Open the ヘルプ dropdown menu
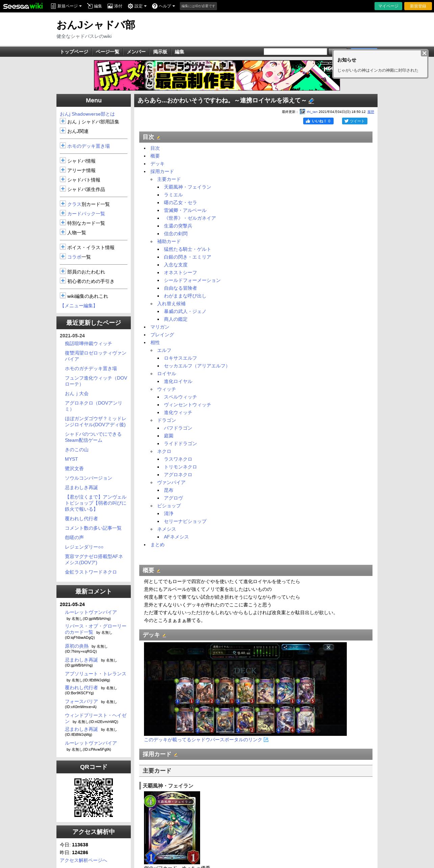Screen dimensions: 434x868 click(x=164, y=6)
